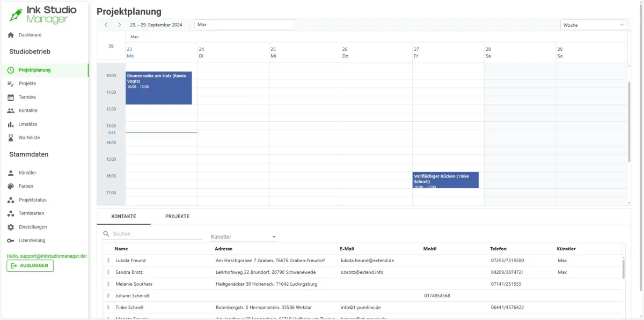Select the Projektplanung clock icon
The height and width of the screenshot is (320, 644).
click(10, 70)
